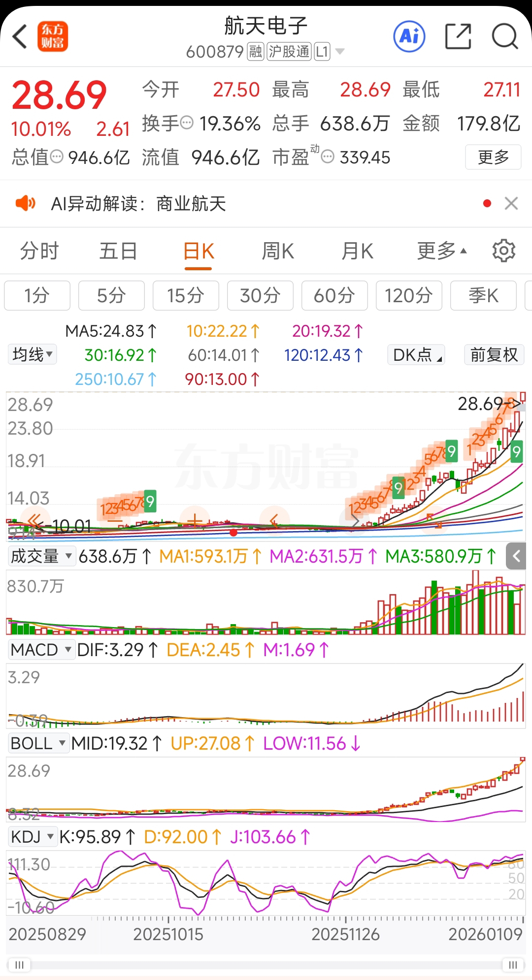Select the 5分 period button
The height and width of the screenshot is (980, 532).
(111, 295)
